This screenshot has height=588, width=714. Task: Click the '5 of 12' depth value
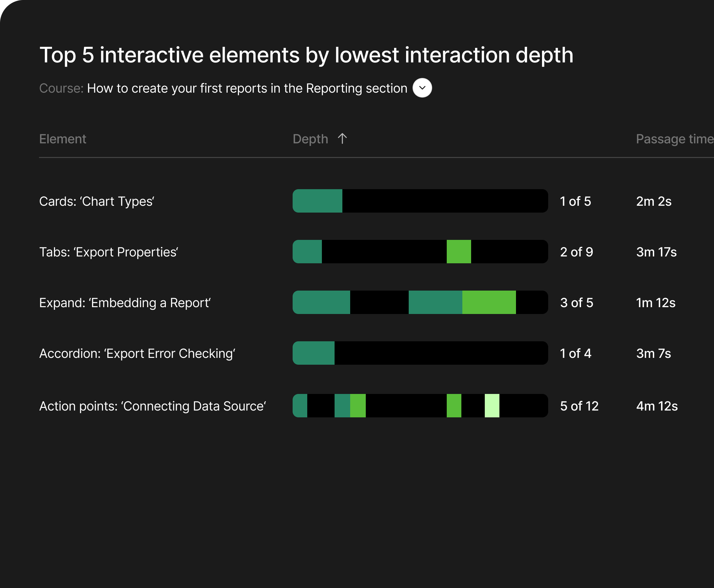coord(579,406)
